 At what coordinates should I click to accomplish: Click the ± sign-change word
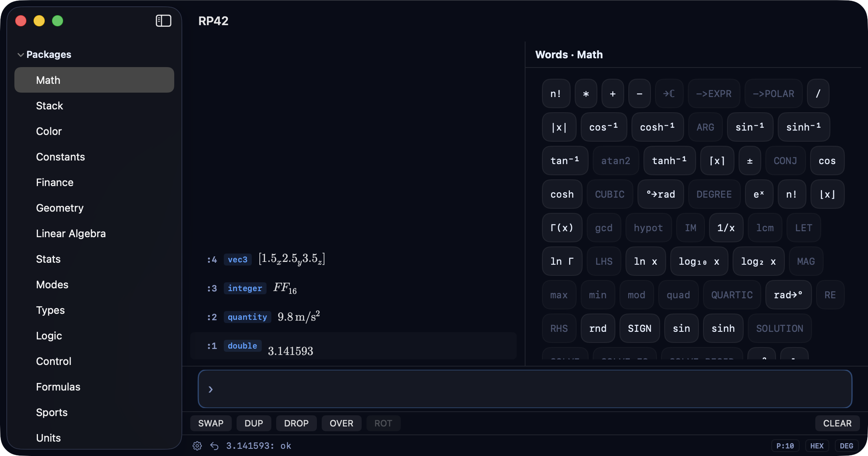click(x=750, y=161)
